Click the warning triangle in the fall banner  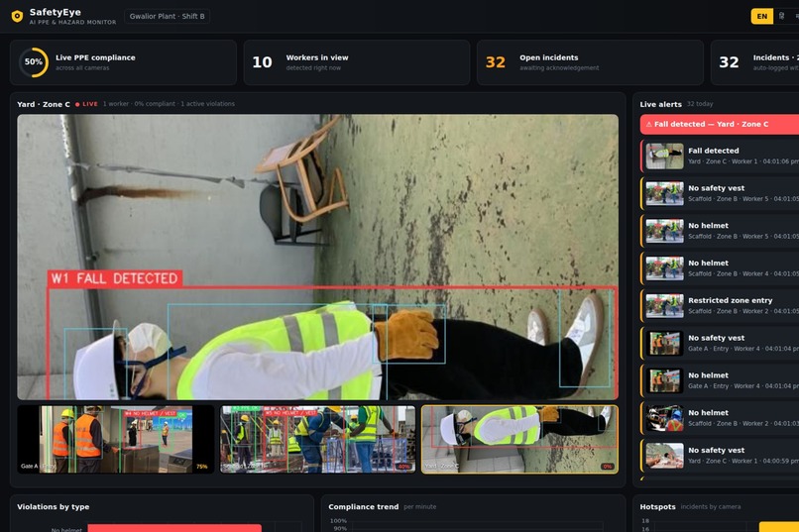(x=648, y=124)
